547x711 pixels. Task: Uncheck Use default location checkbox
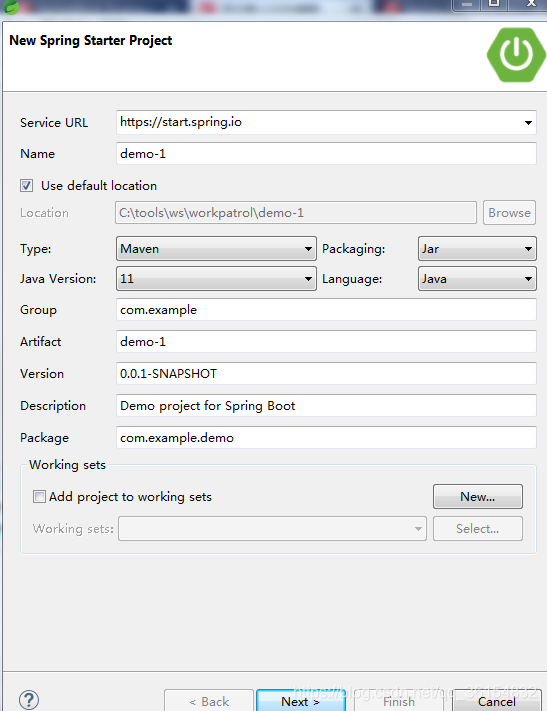tap(26, 185)
